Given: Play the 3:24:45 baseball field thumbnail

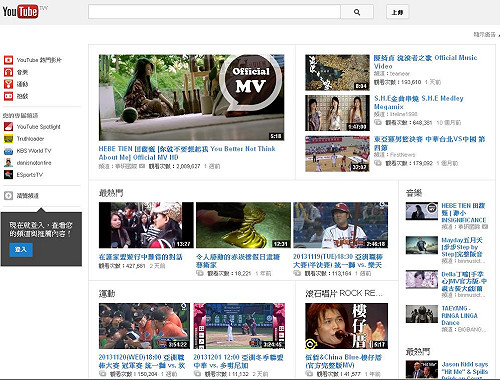Looking at the screenshot, I should coord(239,326).
